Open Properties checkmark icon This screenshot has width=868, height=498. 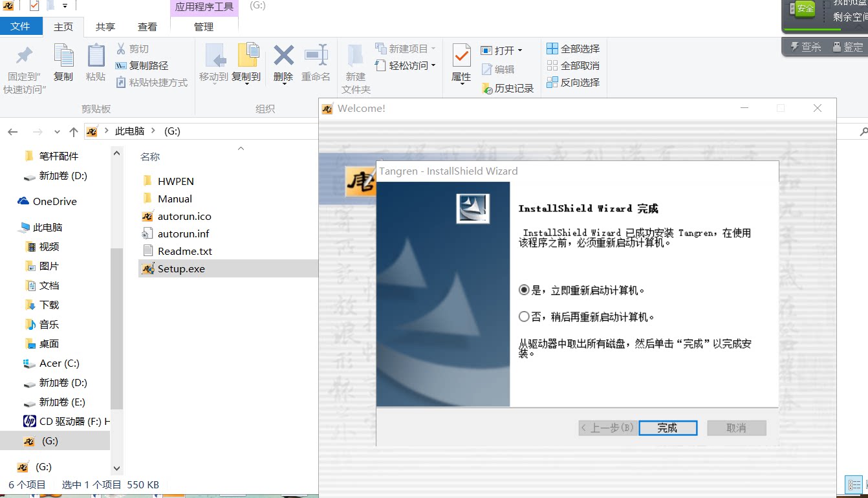[461, 56]
